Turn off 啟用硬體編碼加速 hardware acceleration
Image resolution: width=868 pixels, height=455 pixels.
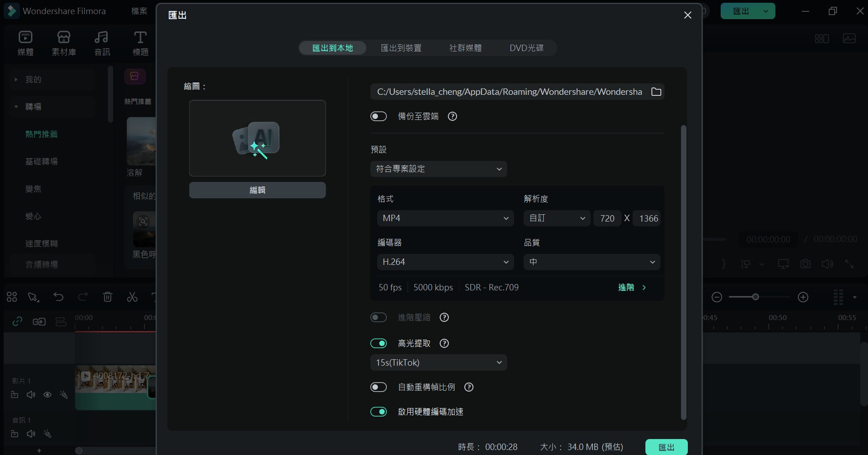[379, 412]
